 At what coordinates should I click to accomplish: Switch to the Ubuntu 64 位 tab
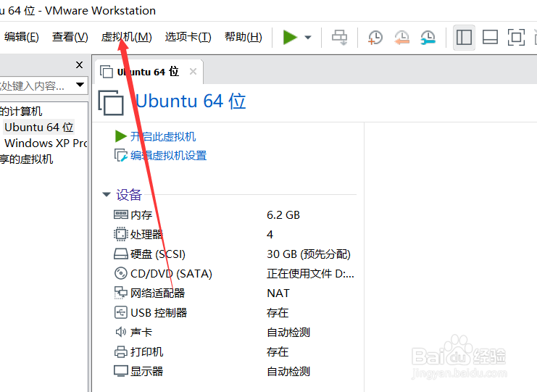pyautogui.click(x=148, y=72)
